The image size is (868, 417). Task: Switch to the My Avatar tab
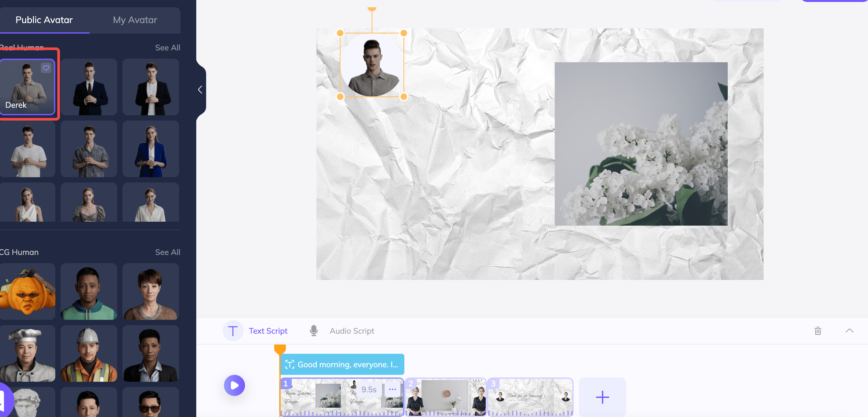135,20
